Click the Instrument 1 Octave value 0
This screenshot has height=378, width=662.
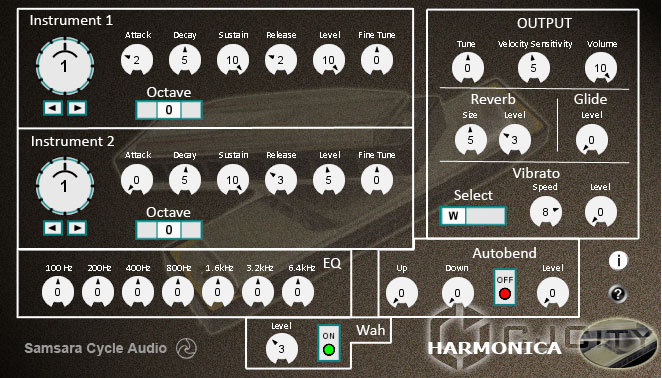point(169,110)
